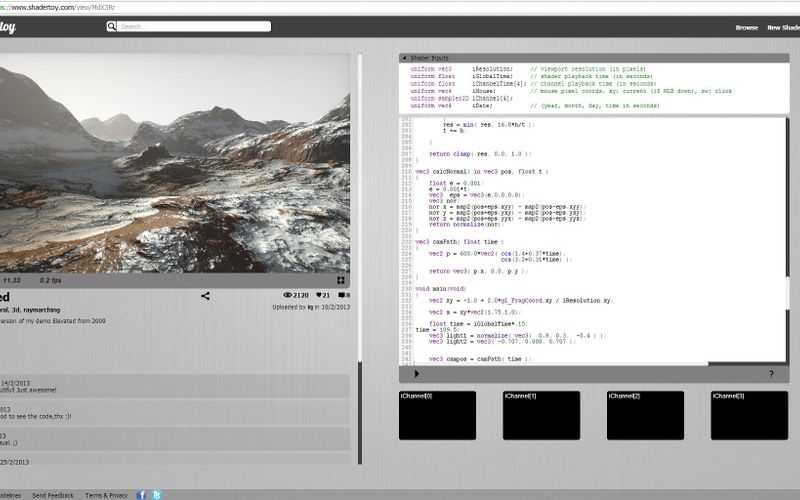Compile shader with the play arrow button

(x=416, y=374)
